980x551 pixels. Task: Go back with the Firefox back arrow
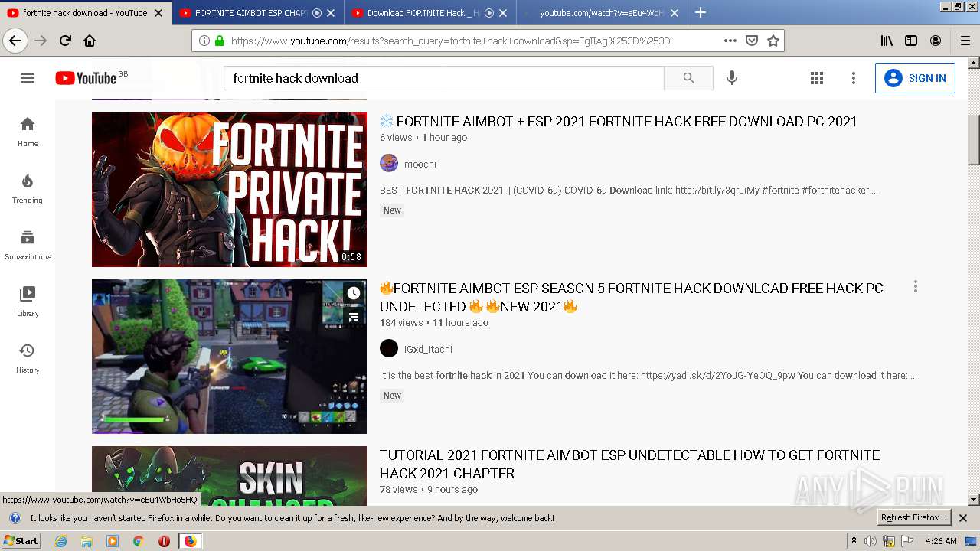(15, 41)
